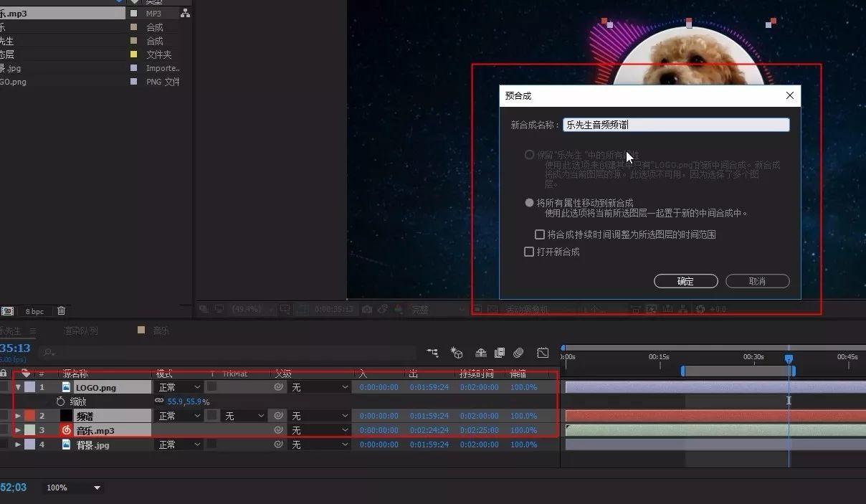Select the 背景.jpg layer name

click(x=93, y=445)
